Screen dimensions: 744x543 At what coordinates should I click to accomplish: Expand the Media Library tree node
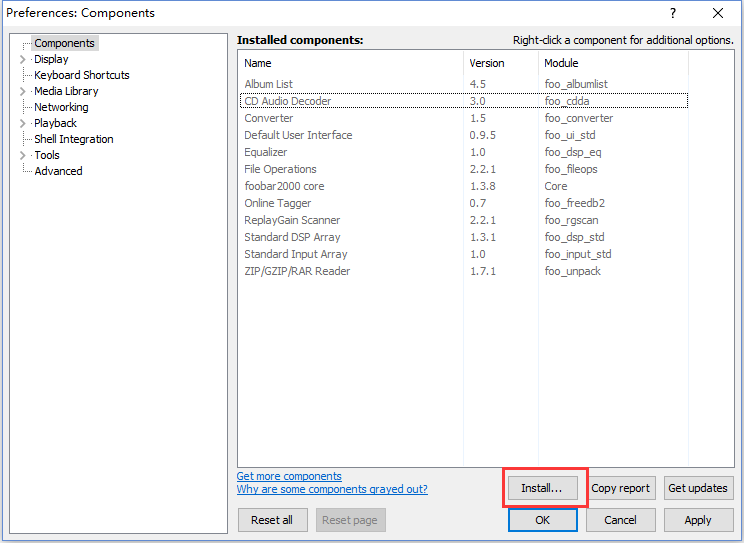pyautogui.click(x=22, y=91)
